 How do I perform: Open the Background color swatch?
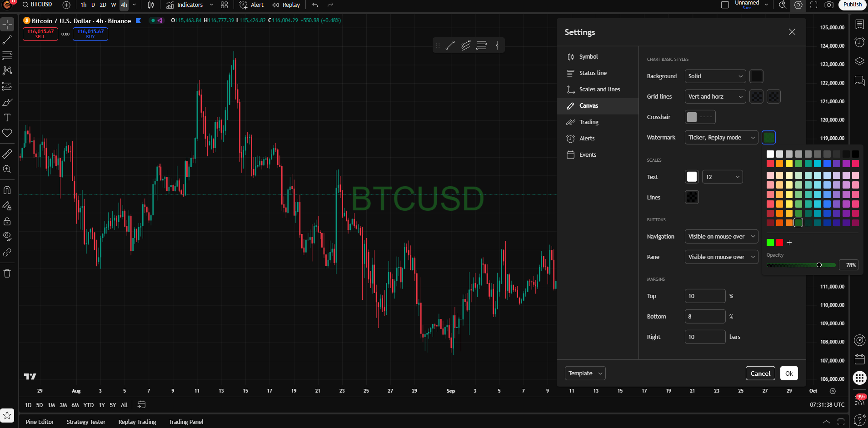pos(756,76)
